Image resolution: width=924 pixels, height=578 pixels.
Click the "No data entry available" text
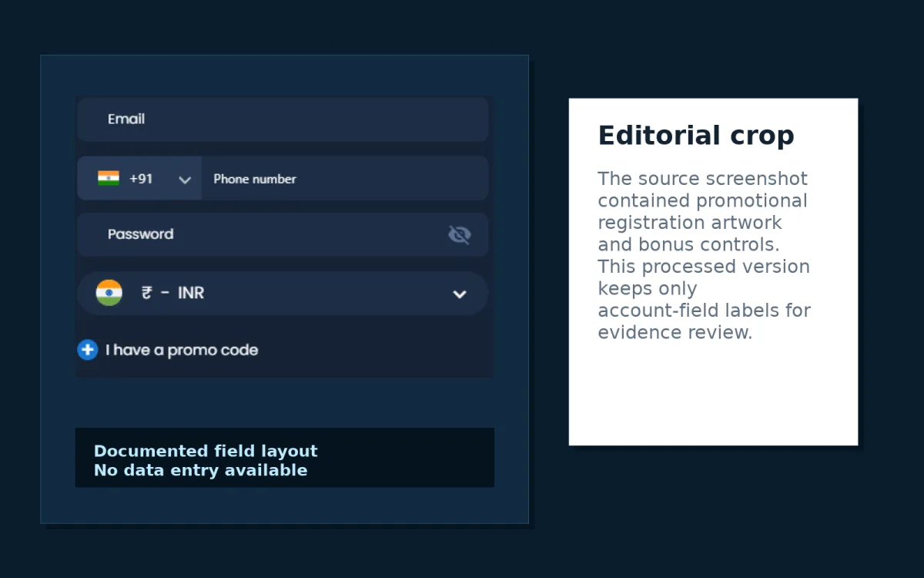[x=200, y=470]
